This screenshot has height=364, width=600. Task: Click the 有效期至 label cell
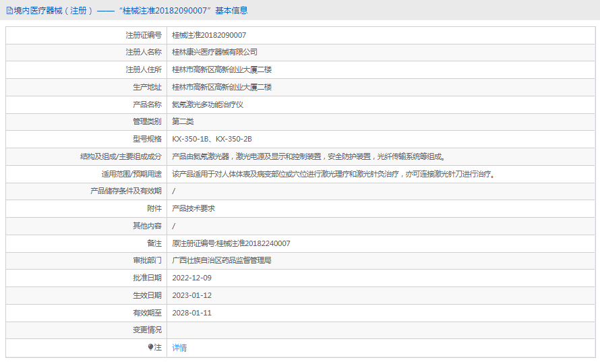86,313
